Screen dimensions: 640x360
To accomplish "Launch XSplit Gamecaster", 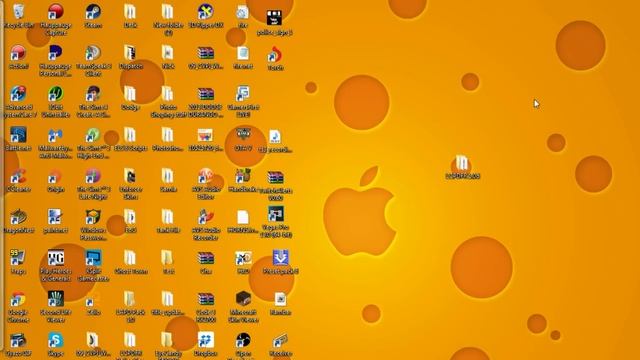I will (93, 265).
